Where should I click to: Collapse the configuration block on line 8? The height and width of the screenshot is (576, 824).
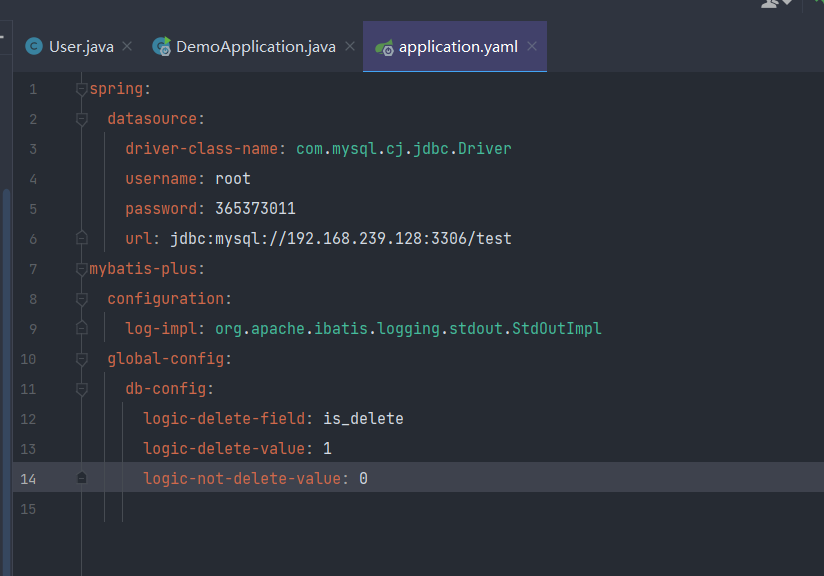[x=81, y=300]
